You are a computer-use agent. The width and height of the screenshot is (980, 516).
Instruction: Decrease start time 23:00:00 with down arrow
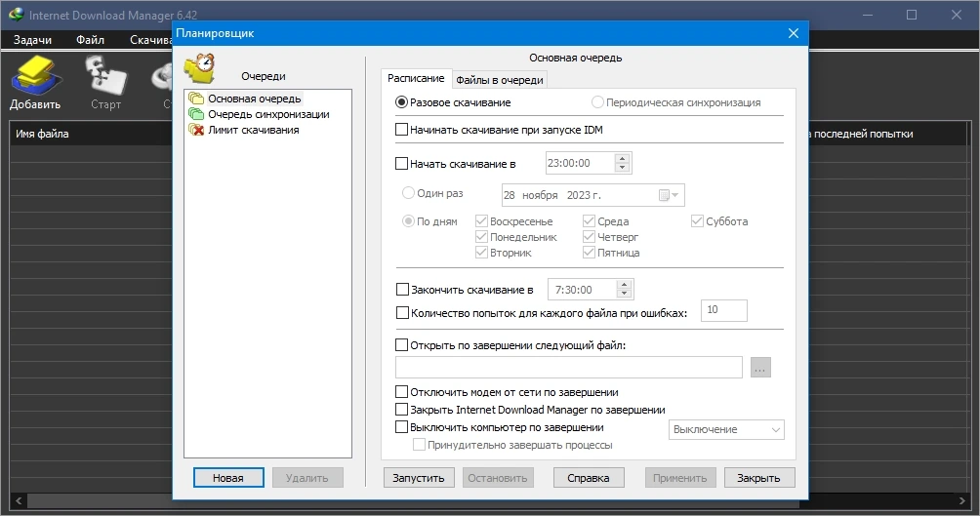(x=621, y=168)
